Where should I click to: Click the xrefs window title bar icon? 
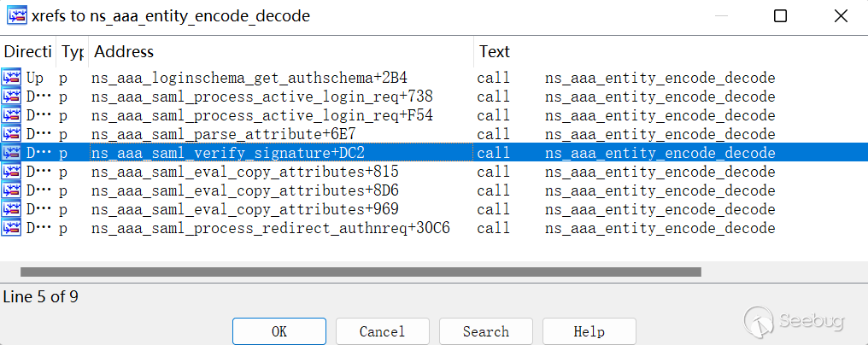tap(16, 16)
